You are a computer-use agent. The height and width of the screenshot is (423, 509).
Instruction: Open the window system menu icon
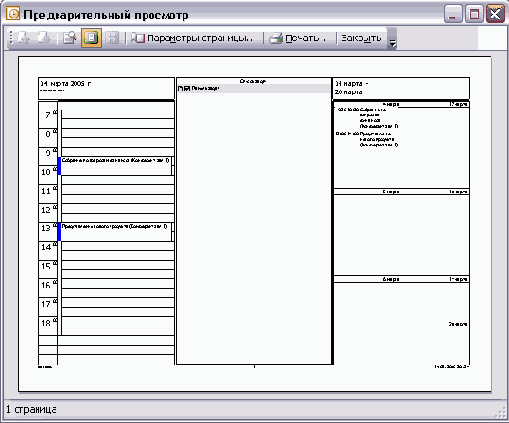(13, 14)
